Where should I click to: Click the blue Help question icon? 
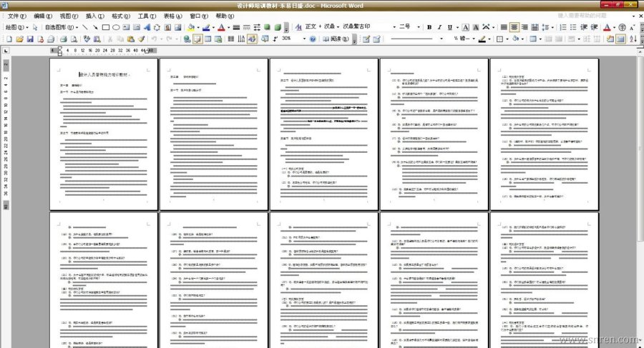(x=313, y=39)
